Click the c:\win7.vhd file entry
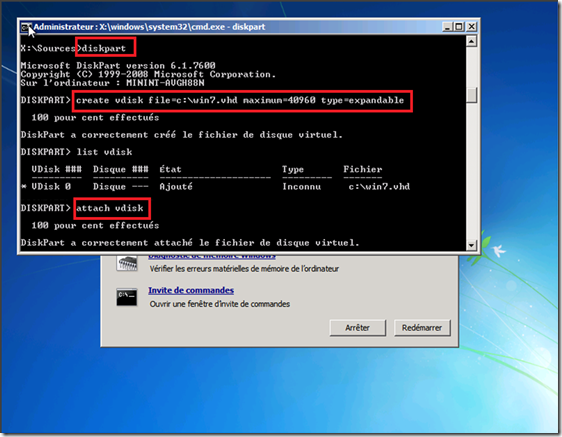 pos(379,186)
